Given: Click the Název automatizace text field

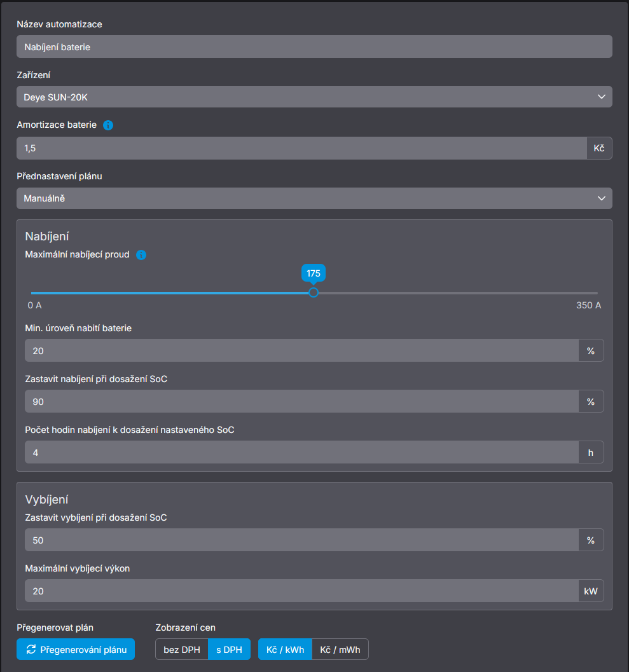Looking at the screenshot, I should [x=314, y=46].
